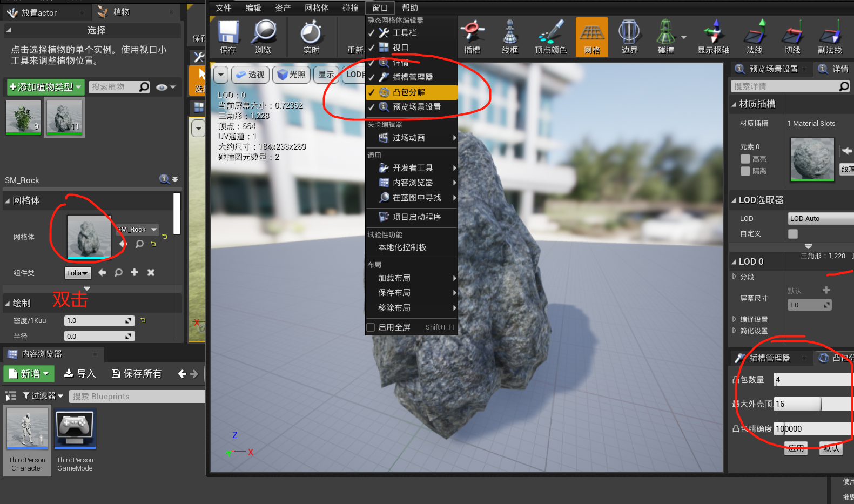This screenshot has height=504, width=854.
Task: Adjust the 最大外壳顶点 slider showing 16
Action: click(813, 404)
